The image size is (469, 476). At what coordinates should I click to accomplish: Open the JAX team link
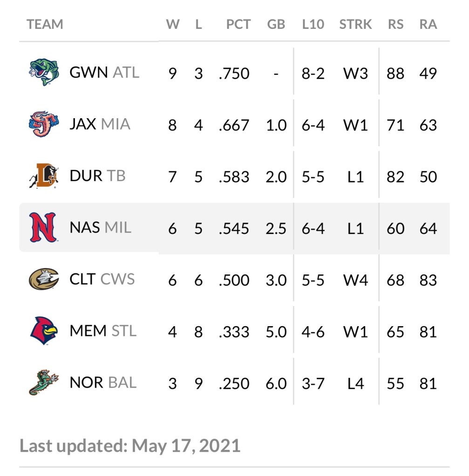(x=83, y=124)
